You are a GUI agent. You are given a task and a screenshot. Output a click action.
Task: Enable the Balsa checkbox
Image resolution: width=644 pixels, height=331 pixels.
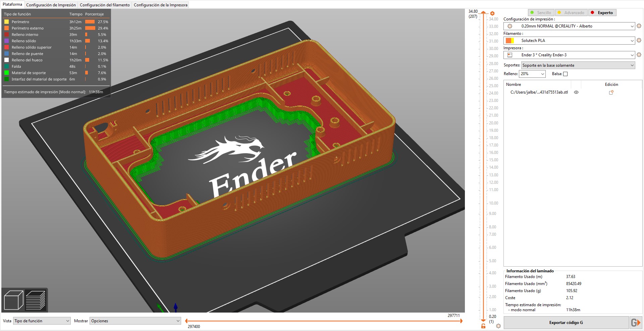tap(566, 74)
